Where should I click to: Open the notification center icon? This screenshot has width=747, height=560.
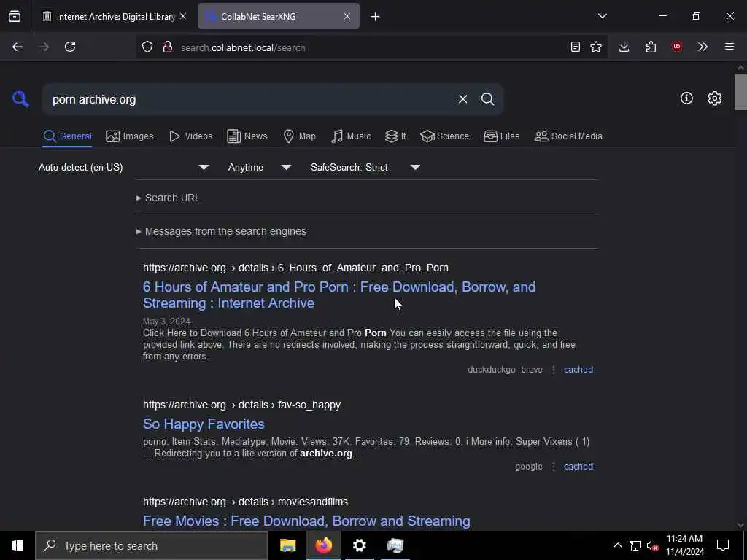pyautogui.click(x=723, y=545)
